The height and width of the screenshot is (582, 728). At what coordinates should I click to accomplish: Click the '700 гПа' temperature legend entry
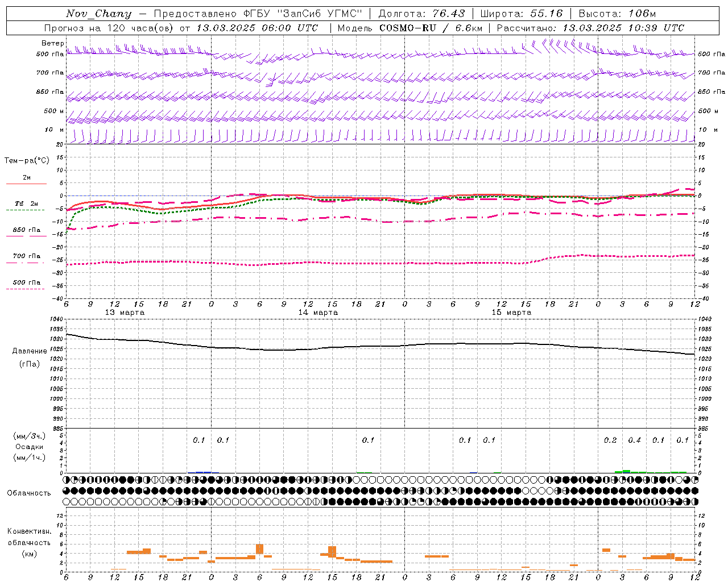click(x=27, y=256)
